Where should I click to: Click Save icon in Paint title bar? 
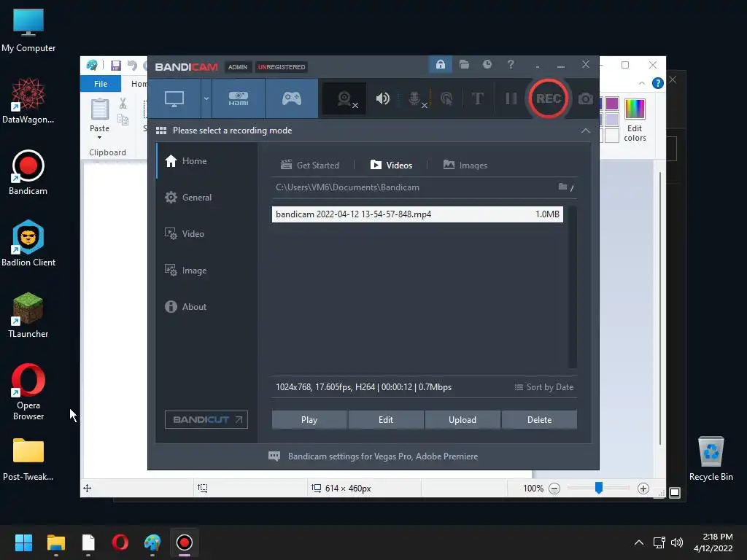click(116, 65)
